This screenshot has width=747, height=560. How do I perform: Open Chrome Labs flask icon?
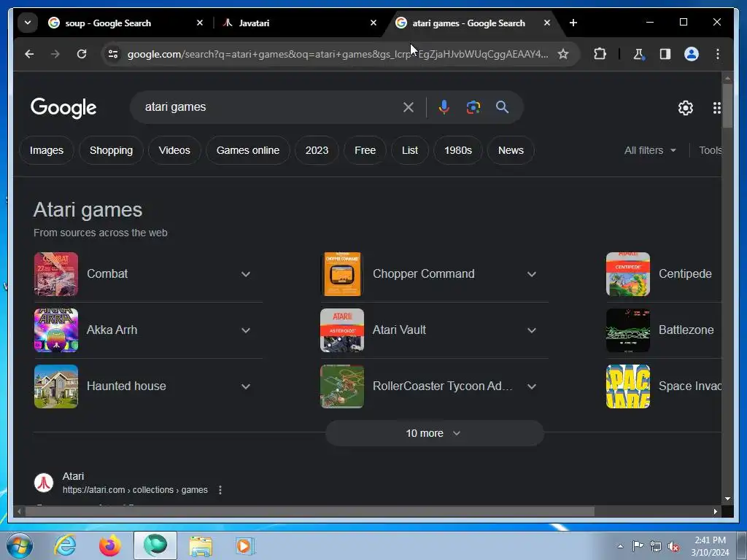(x=638, y=54)
